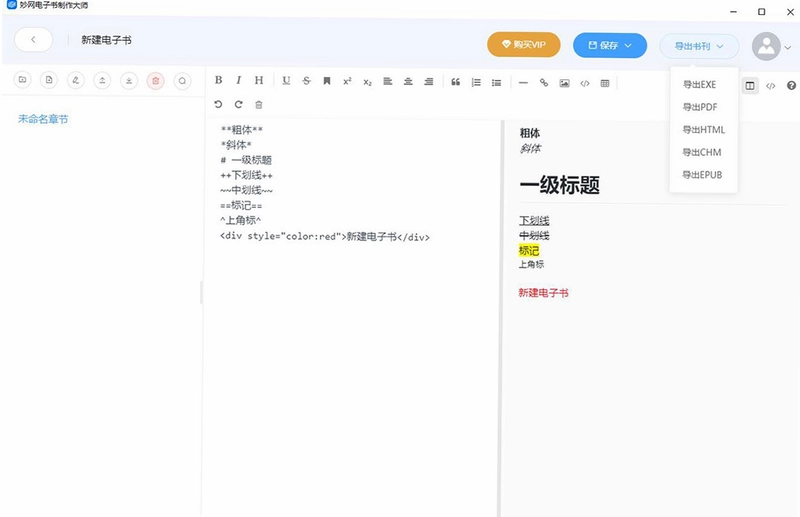Insert code block in editing toolbar

click(585, 83)
